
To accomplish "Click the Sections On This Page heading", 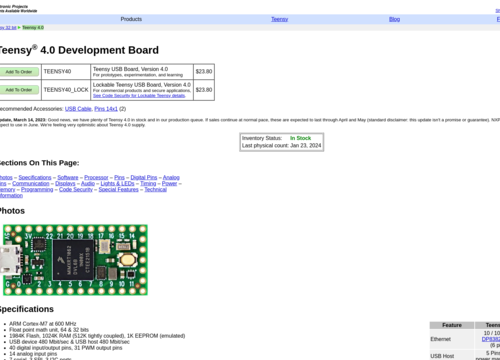I will [39, 163].
